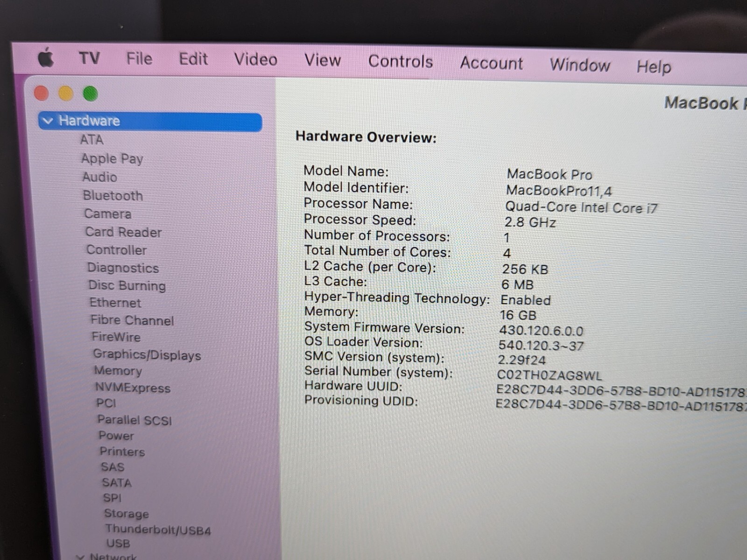Open the File menu
Viewport: 747px width, 560px height.
139,59
